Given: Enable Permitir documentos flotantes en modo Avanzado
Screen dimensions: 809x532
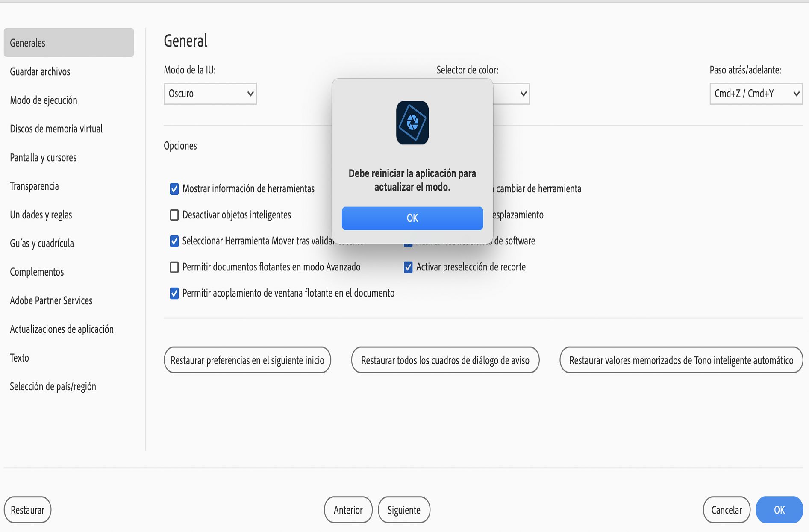Looking at the screenshot, I should [x=174, y=267].
